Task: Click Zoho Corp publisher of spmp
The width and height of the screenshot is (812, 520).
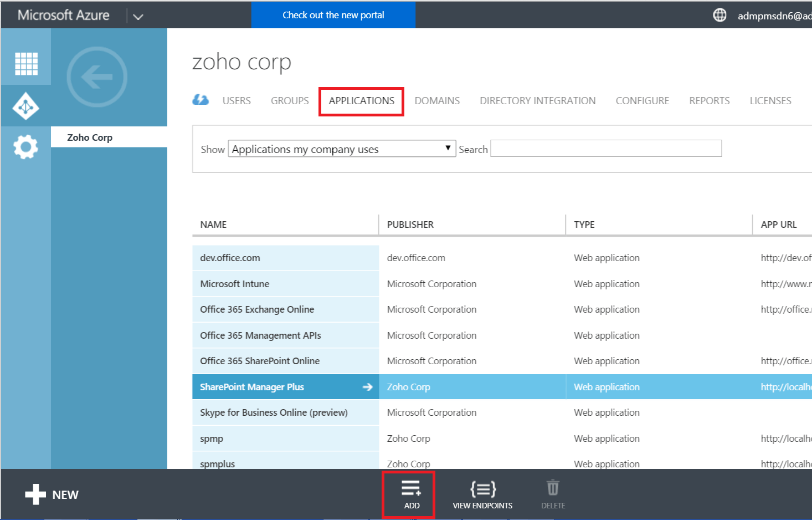Action: click(409, 439)
